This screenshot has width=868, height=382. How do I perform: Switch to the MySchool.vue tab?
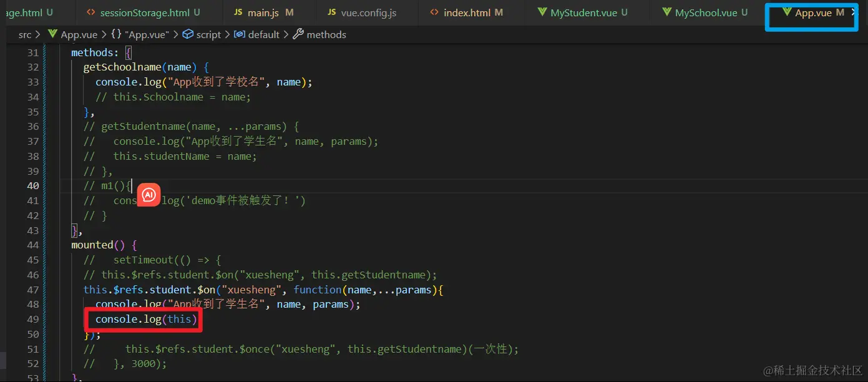tap(706, 12)
